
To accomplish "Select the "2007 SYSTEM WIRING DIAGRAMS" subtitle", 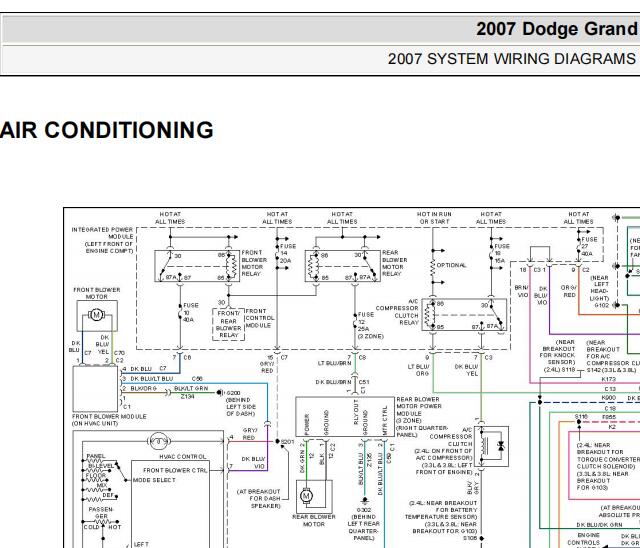I will [512, 59].
